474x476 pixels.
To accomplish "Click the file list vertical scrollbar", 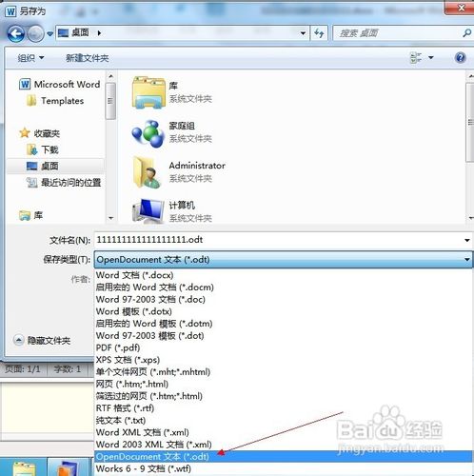I will pyautogui.click(x=470, y=122).
